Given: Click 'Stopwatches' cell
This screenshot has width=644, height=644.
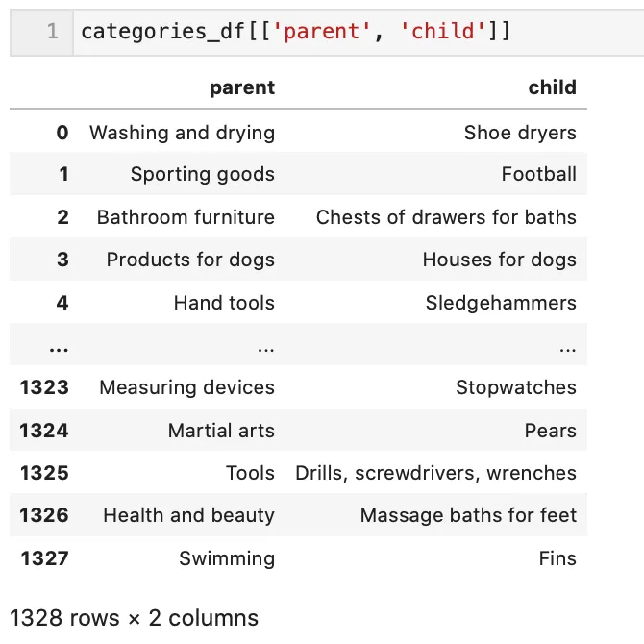Looking at the screenshot, I should 516,387.
